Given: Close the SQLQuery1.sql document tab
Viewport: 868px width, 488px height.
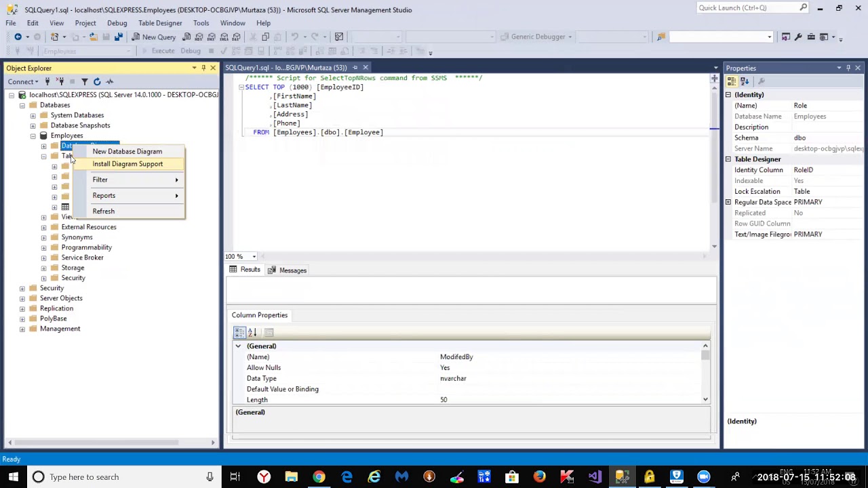Looking at the screenshot, I should 366,67.
